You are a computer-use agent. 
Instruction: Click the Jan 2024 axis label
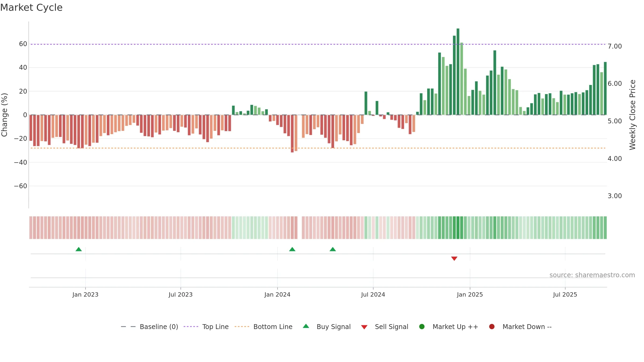(277, 294)
